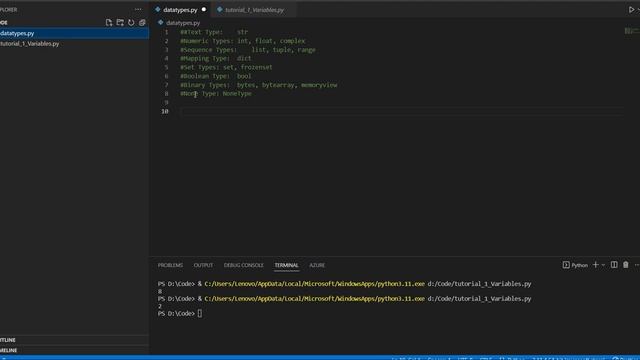Open the AZURE panel tab

click(317, 265)
